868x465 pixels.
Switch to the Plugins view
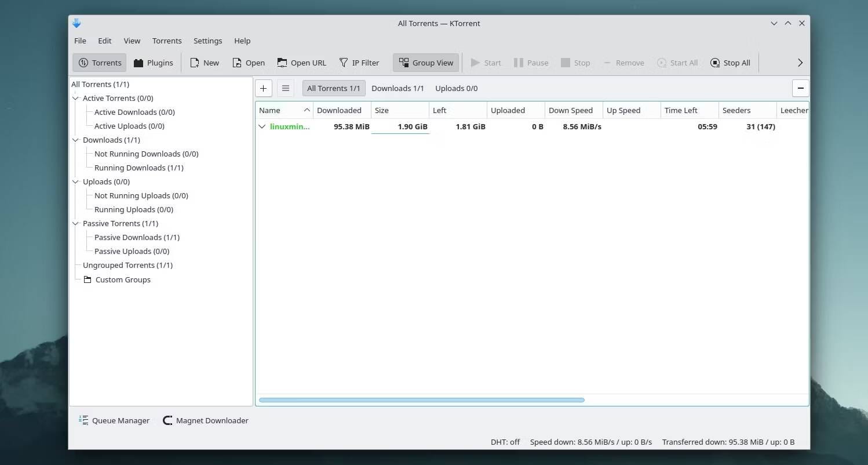(x=153, y=62)
